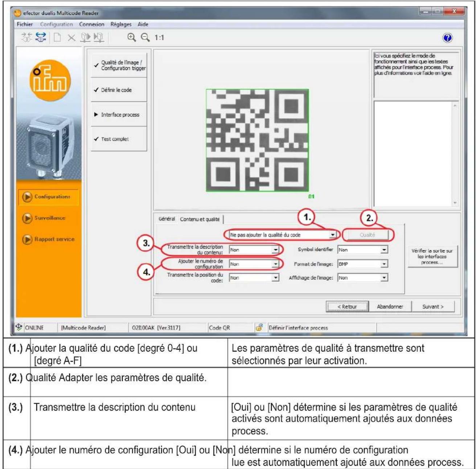Click the [Multicode Reader] status bar entry
Viewport: 476px width, 469px height.
pos(83,328)
